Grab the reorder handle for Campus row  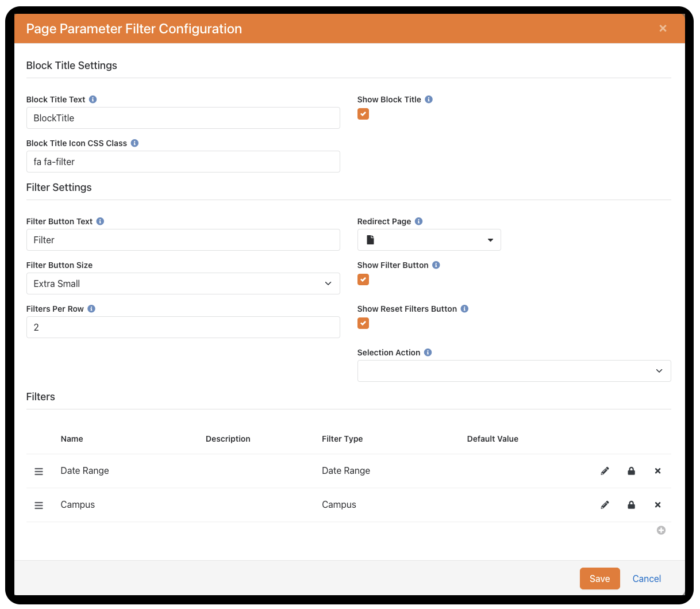[x=39, y=505]
